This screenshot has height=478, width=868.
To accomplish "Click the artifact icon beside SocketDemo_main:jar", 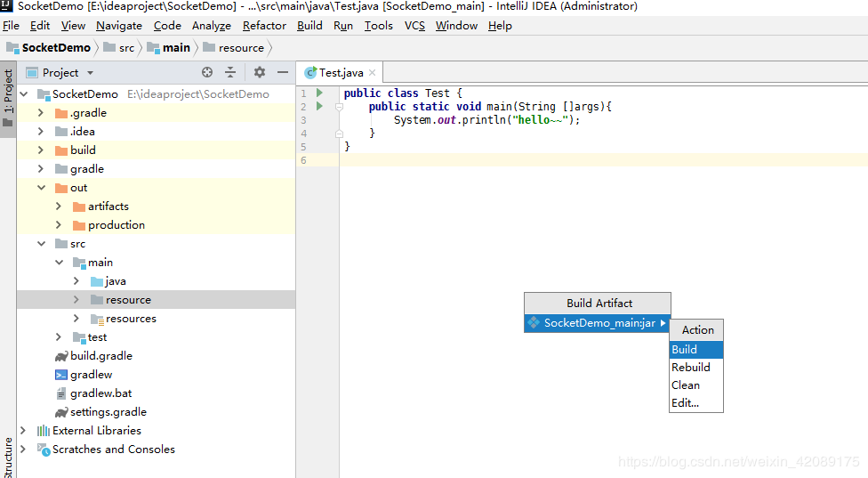I will (533, 322).
